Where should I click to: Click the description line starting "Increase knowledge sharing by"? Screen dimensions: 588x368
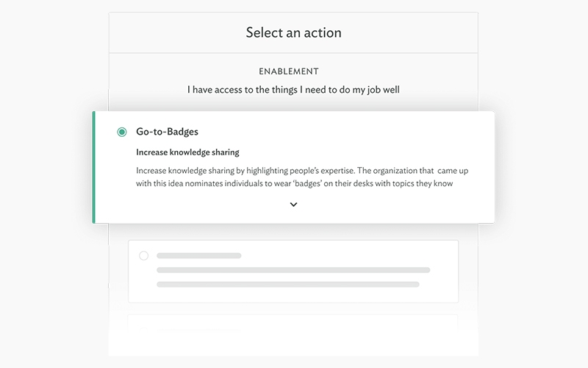pyautogui.click(x=294, y=170)
